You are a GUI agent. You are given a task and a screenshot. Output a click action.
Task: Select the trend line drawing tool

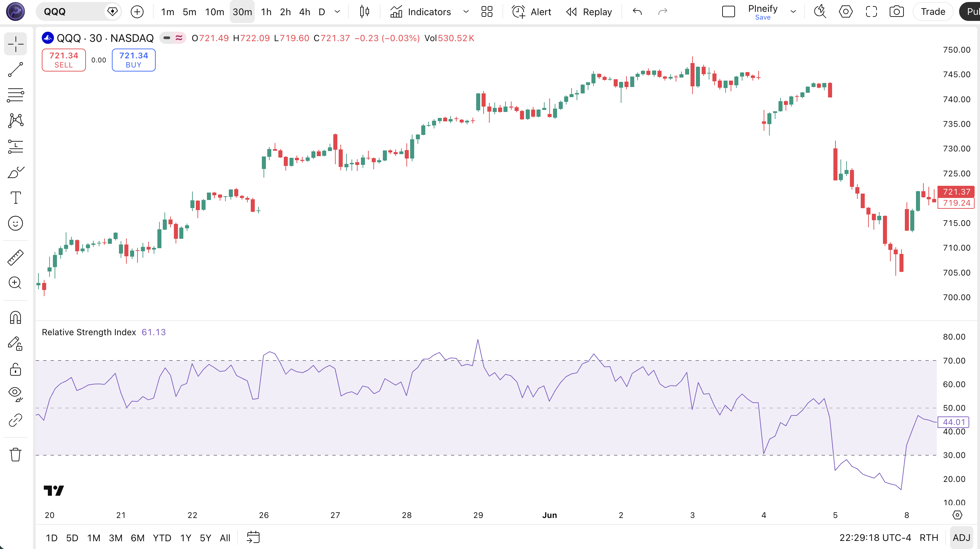coord(16,70)
